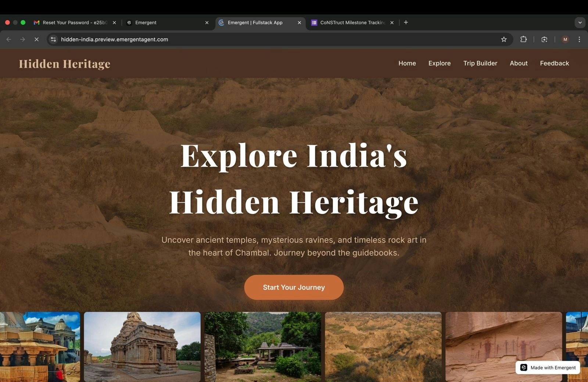Switch to the CoNSTruct Milestone Tracking tab
This screenshot has height=382, width=588.
tap(351, 22)
